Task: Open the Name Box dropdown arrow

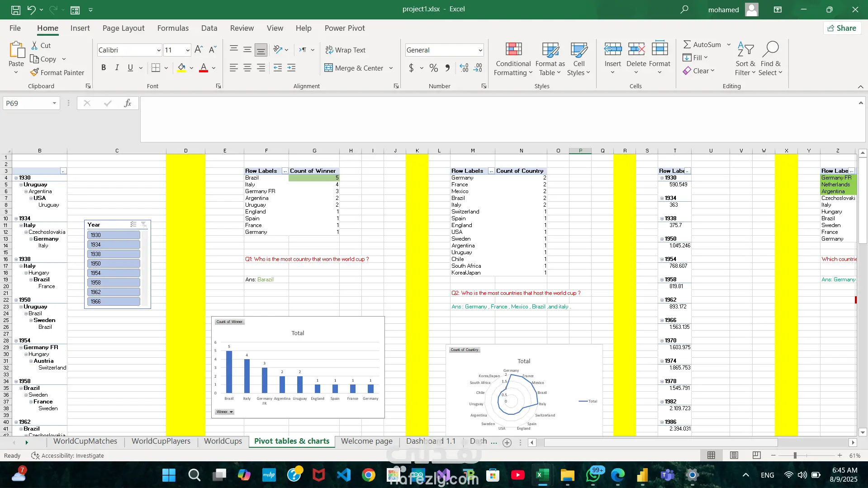Action: point(54,103)
